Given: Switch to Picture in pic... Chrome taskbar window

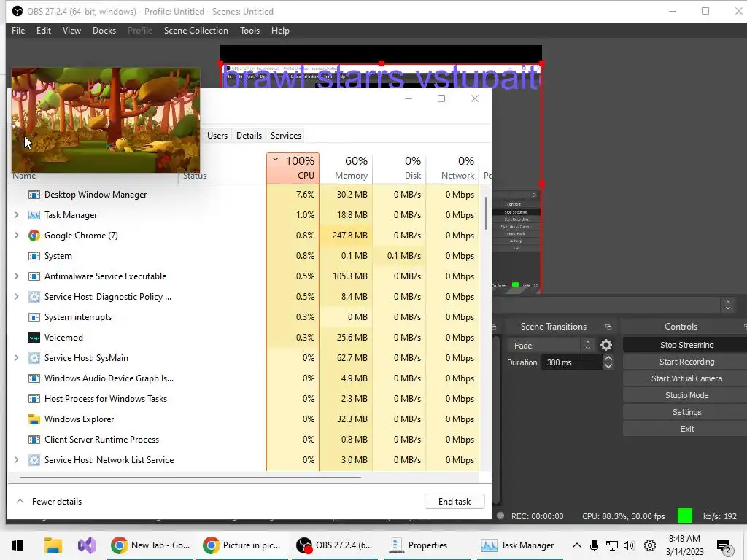Looking at the screenshot, I should click(x=242, y=545).
